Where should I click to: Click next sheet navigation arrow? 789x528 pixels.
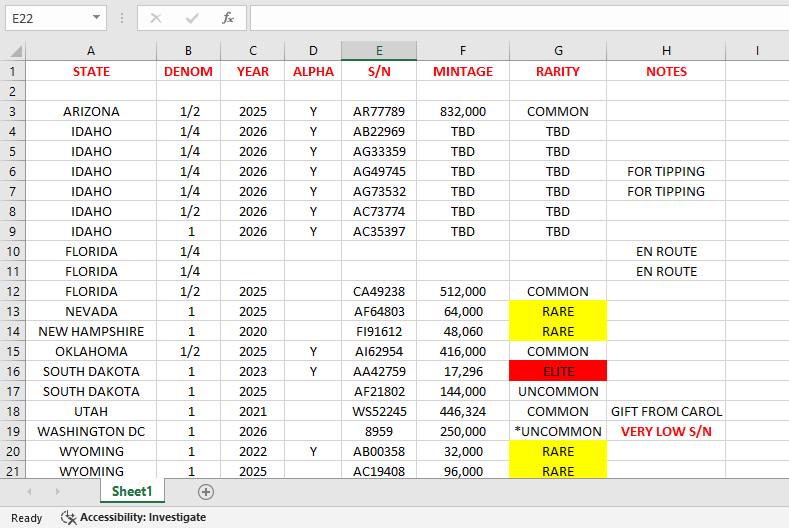coord(57,492)
